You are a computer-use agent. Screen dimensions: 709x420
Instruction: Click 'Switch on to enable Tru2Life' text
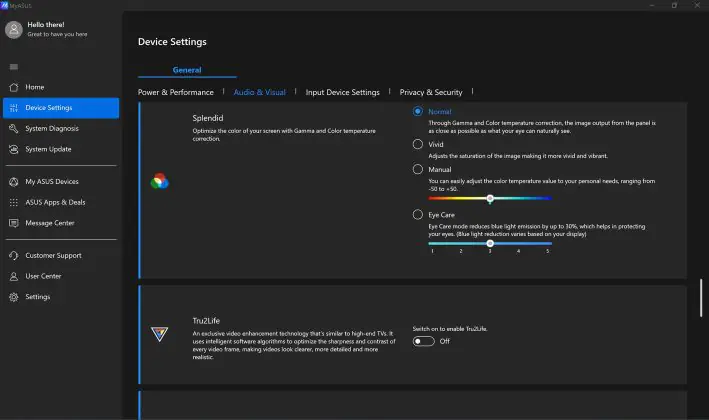(450, 329)
